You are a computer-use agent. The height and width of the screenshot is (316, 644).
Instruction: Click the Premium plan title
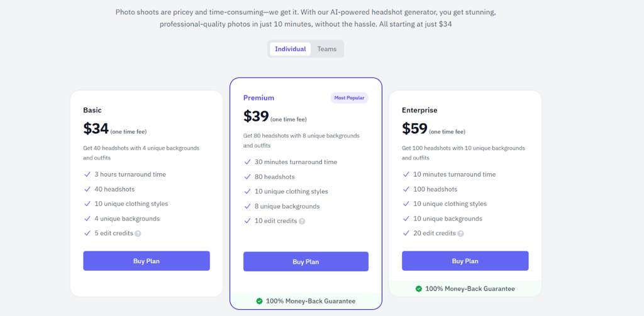258,98
